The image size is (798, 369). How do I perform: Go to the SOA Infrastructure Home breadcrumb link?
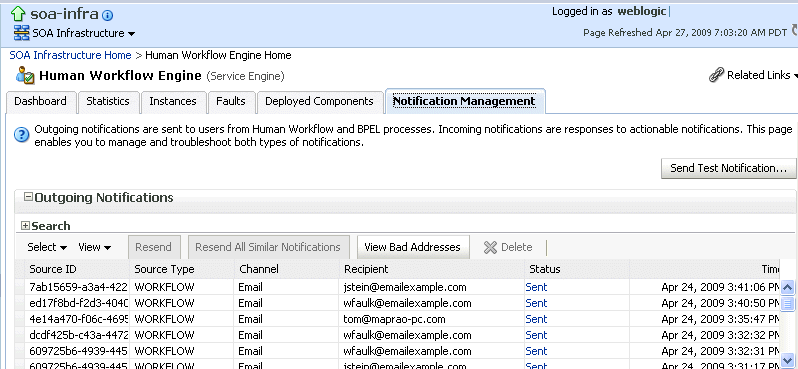coord(70,55)
